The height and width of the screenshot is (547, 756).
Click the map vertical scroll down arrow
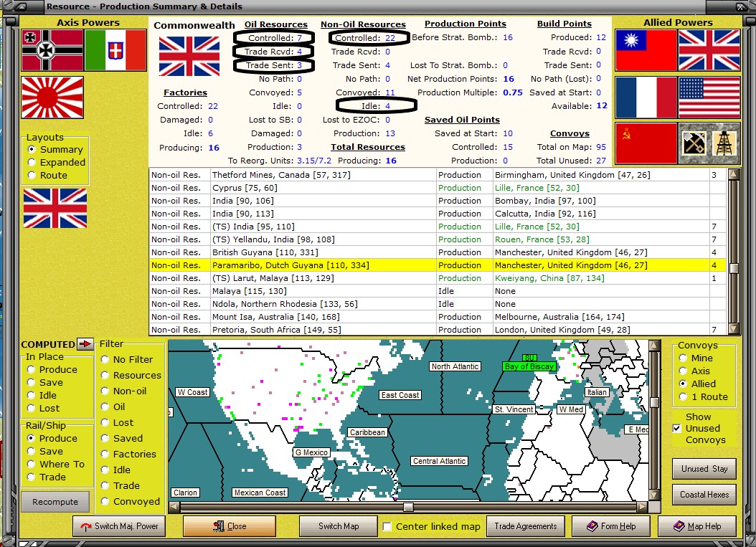654,495
